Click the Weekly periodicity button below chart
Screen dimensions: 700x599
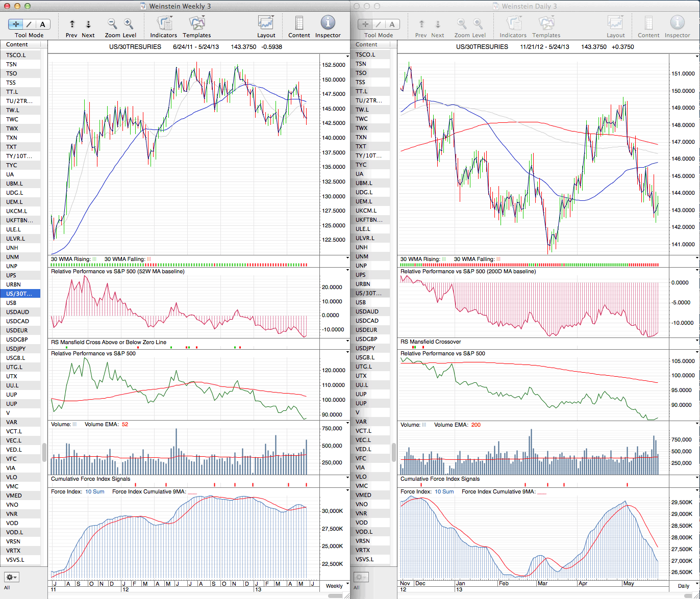tap(334, 586)
